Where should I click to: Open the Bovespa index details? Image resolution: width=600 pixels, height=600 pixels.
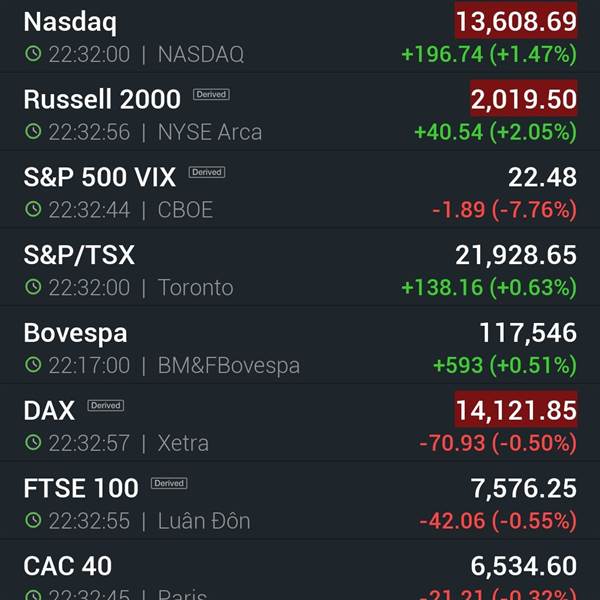point(300,348)
